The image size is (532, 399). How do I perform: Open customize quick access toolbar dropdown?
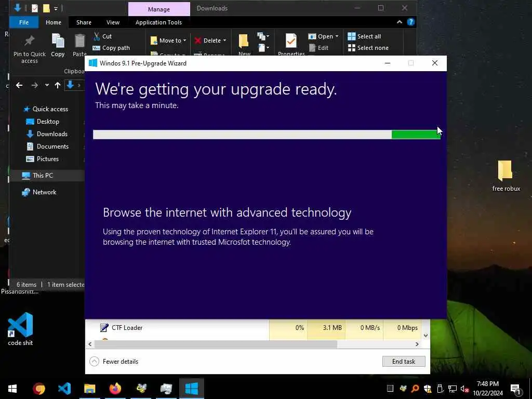[x=56, y=8]
